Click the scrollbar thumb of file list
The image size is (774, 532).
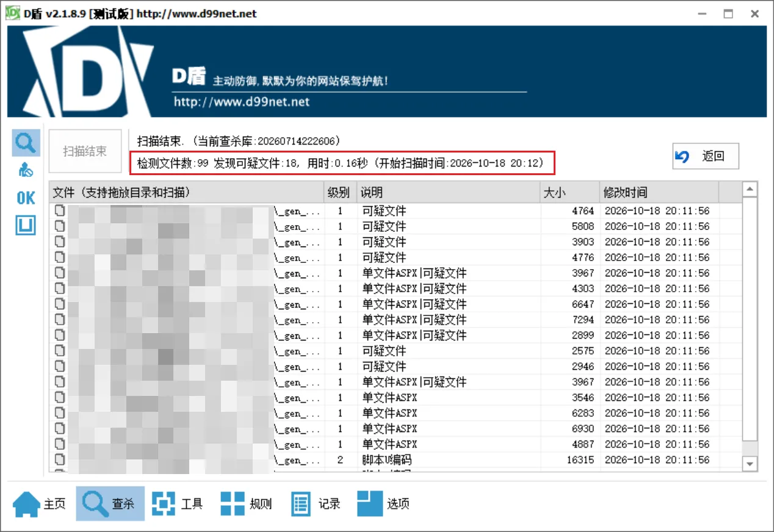coord(750,318)
